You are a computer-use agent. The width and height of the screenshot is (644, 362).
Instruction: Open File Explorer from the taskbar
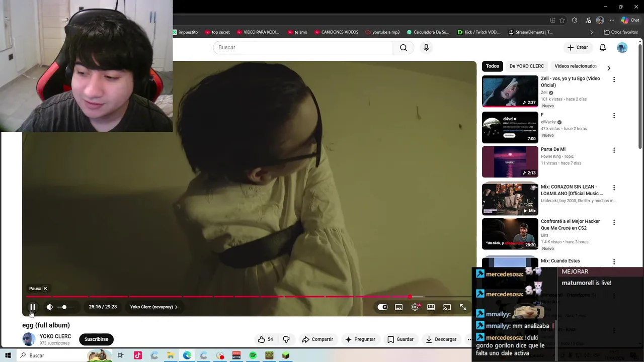pyautogui.click(x=171, y=355)
